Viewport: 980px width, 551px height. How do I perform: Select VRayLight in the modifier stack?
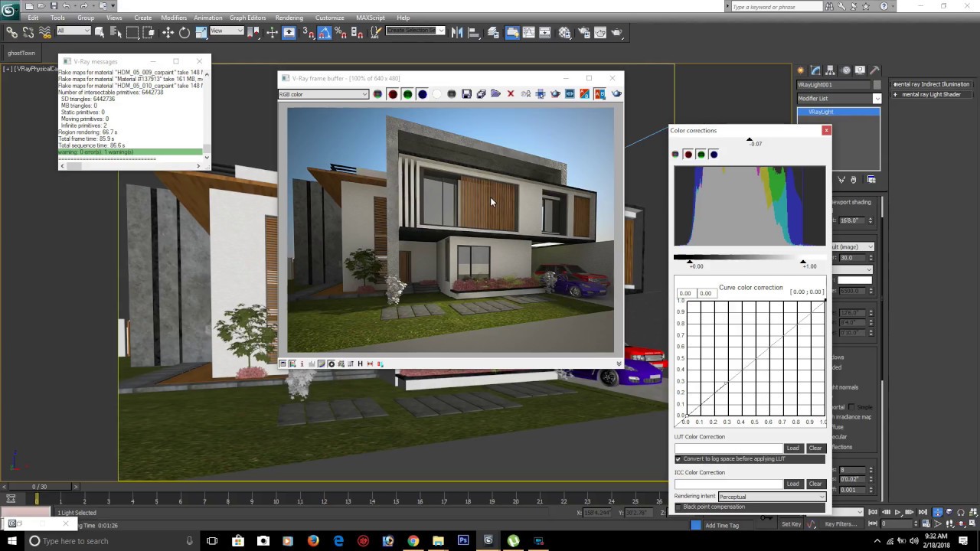point(838,112)
